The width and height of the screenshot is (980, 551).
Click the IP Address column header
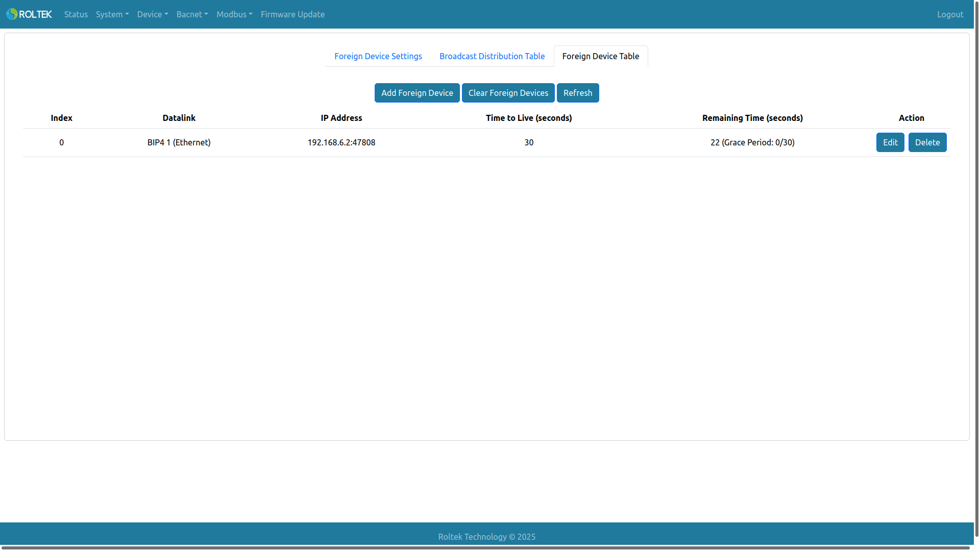[x=341, y=118]
